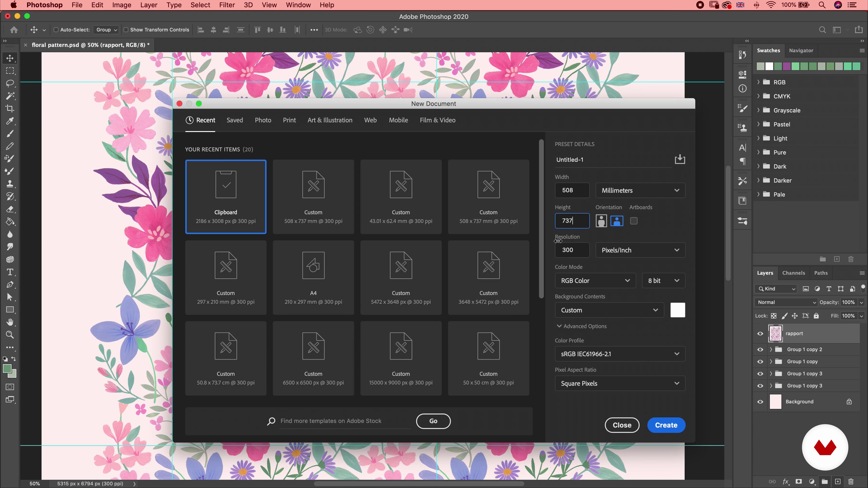The width and height of the screenshot is (868, 488).
Task: Open the Square Pixels aspect ratio dropdown
Action: tap(620, 383)
